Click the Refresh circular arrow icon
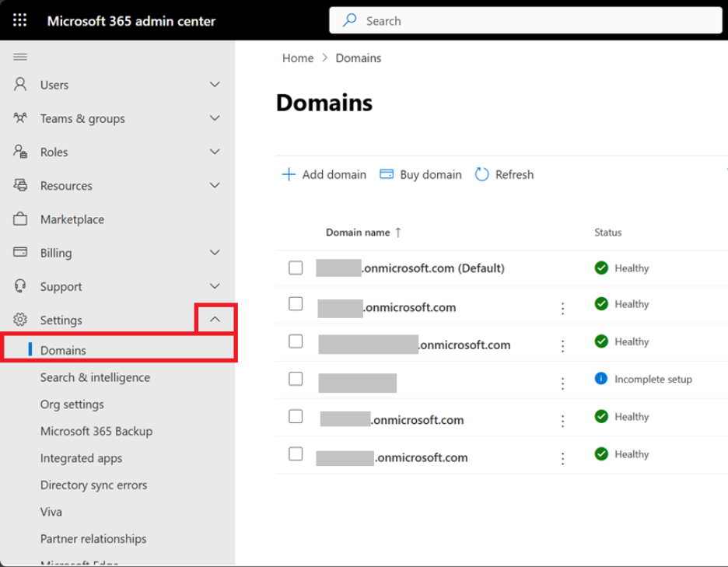The width and height of the screenshot is (728, 567). [482, 174]
